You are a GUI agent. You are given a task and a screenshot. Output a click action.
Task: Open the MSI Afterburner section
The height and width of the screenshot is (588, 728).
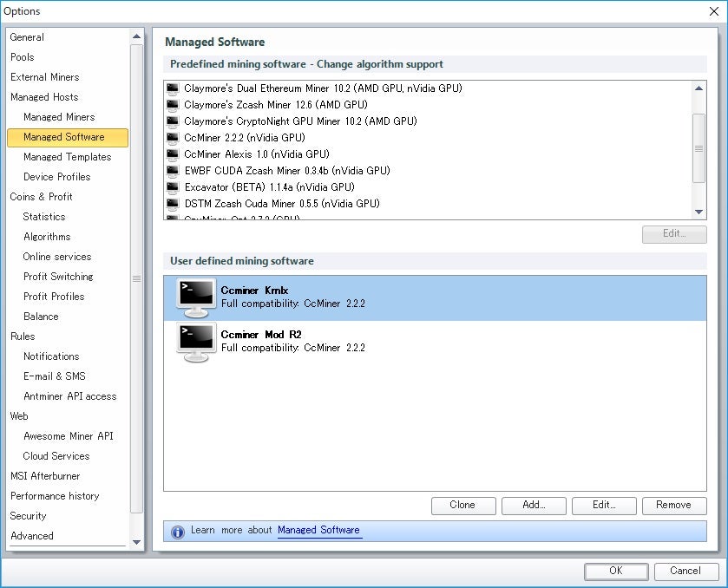point(45,476)
